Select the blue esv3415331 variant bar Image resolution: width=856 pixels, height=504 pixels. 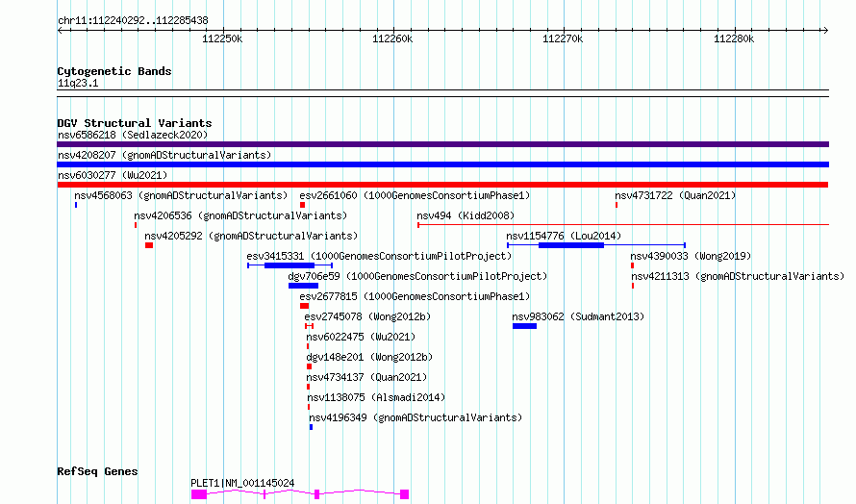coord(290,265)
